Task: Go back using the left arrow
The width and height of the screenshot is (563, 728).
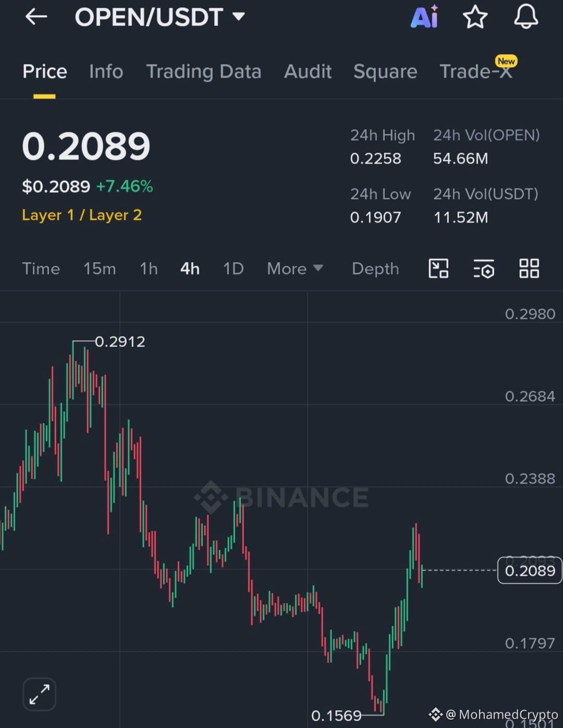Action: (36, 17)
